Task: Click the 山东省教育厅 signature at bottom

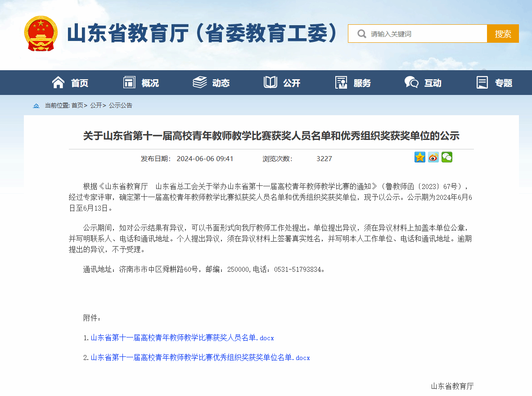Action: [452, 386]
